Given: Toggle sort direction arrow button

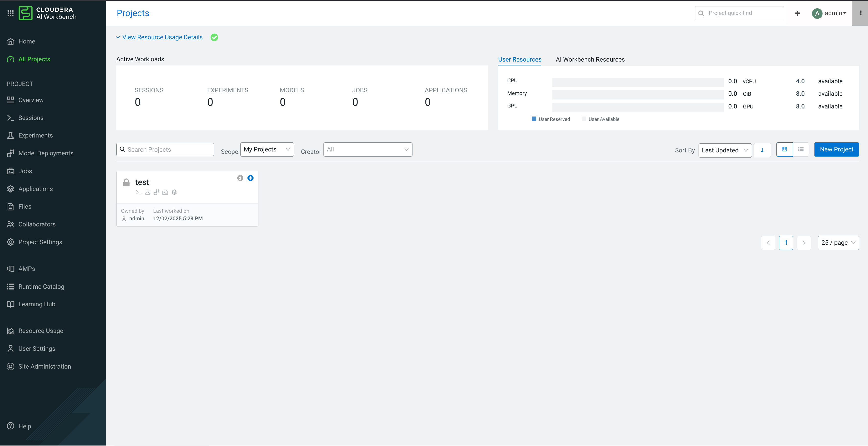Looking at the screenshot, I should pos(762,150).
